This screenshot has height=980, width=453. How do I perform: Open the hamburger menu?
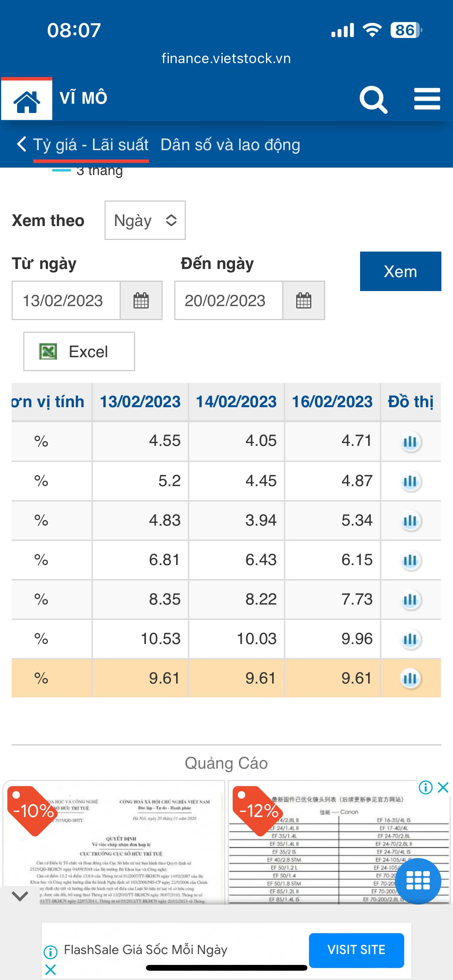[427, 99]
